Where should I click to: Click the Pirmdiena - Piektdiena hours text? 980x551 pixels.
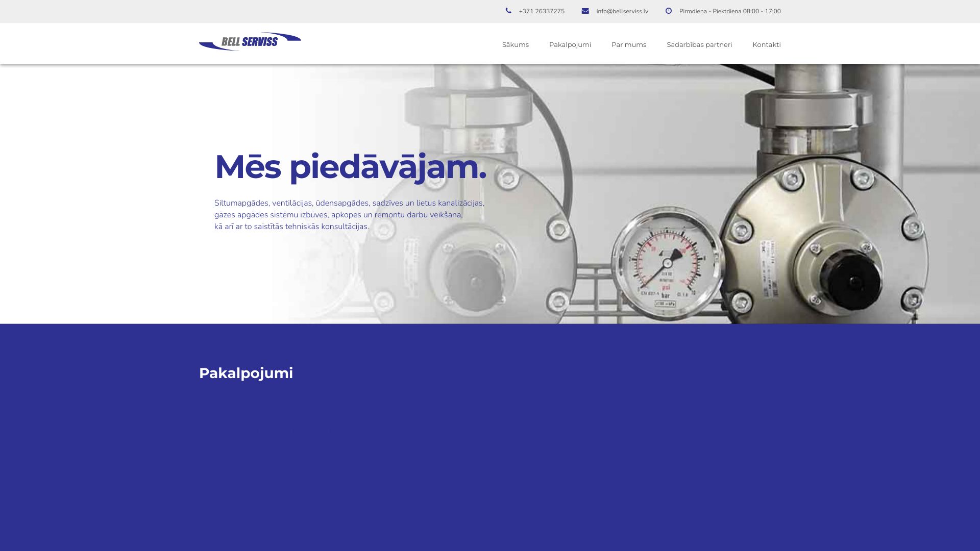pyautogui.click(x=729, y=11)
